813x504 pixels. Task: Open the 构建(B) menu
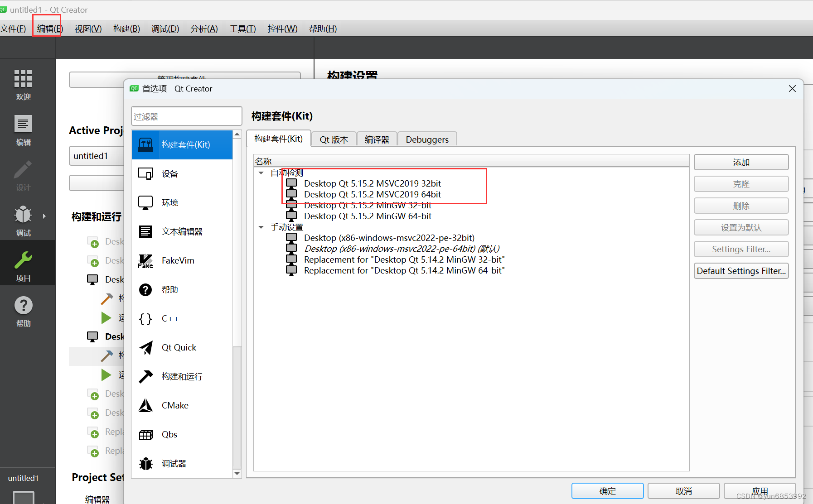tap(126, 29)
